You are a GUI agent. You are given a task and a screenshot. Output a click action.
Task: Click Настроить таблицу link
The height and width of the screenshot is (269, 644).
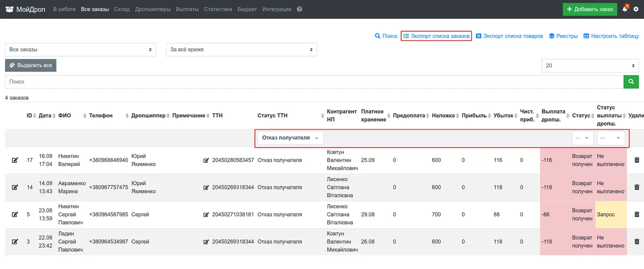[x=611, y=36]
